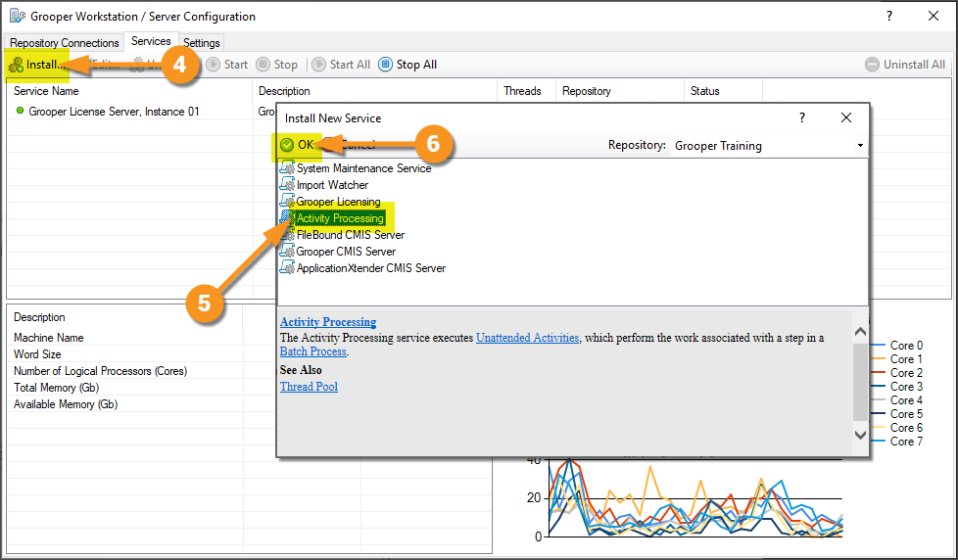Select Import Watcher in the service list
Image resolution: width=958 pixels, height=560 pixels.
(x=332, y=185)
